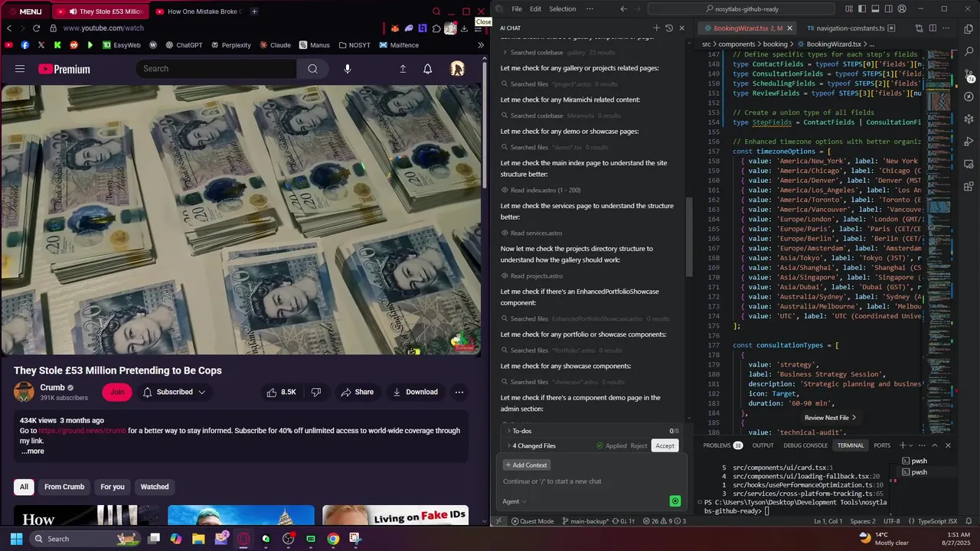Split the editor right
The width and height of the screenshot is (980, 551).
tap(933, 28)
